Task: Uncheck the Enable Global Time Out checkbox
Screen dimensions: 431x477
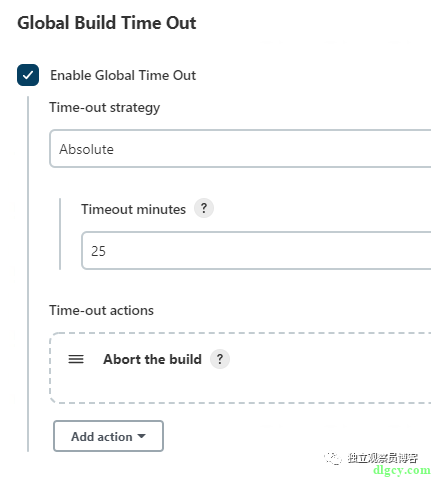Action: coord(28,75)
